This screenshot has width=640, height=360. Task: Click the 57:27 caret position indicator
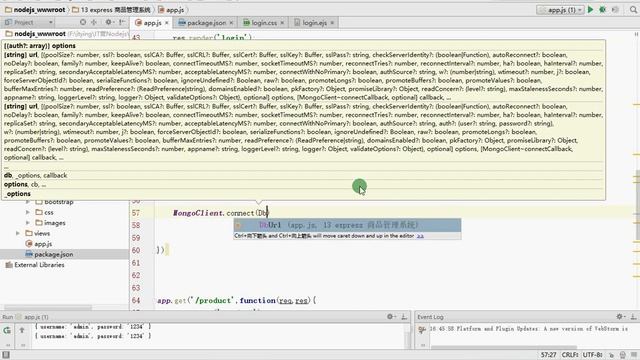548,355
